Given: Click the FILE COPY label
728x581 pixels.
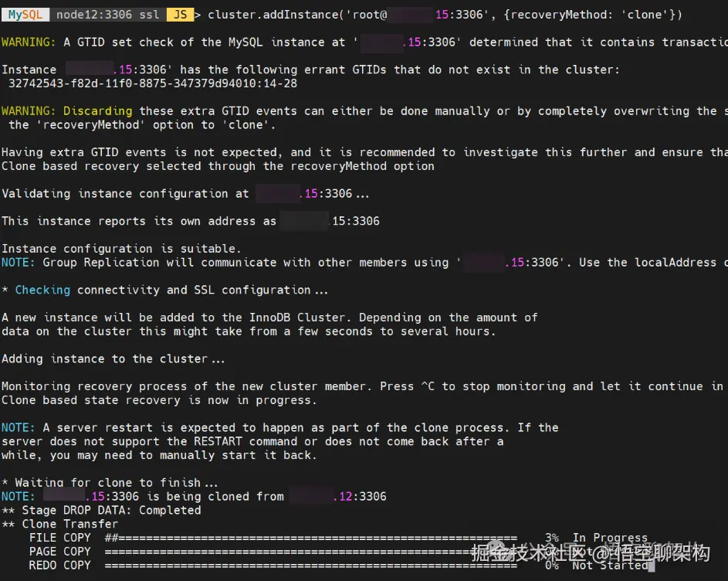Looking at the screenshot, I should [x=60, y=538].
